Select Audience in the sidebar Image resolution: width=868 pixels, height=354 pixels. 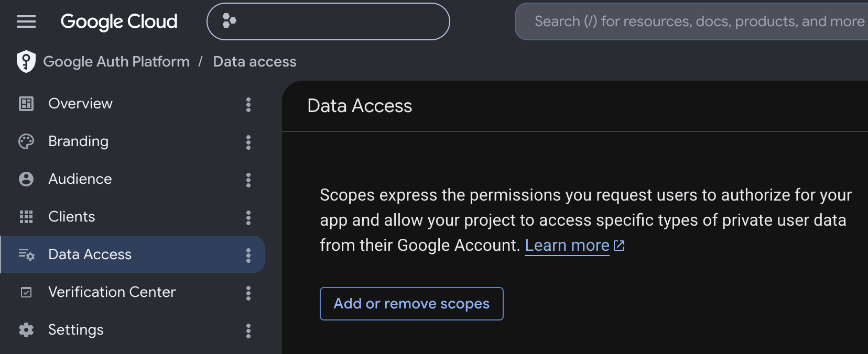[132, 179]
